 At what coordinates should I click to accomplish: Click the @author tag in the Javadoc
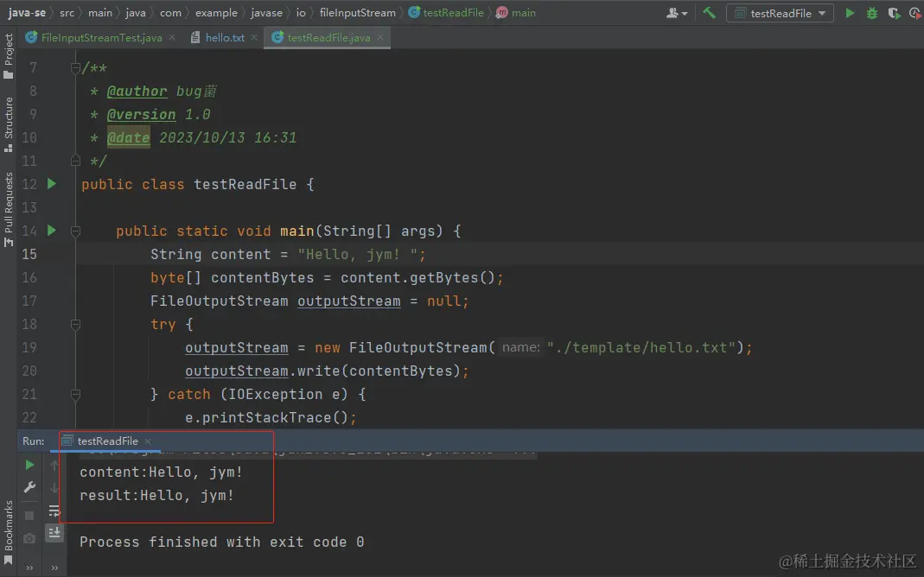tap(137, 92)
